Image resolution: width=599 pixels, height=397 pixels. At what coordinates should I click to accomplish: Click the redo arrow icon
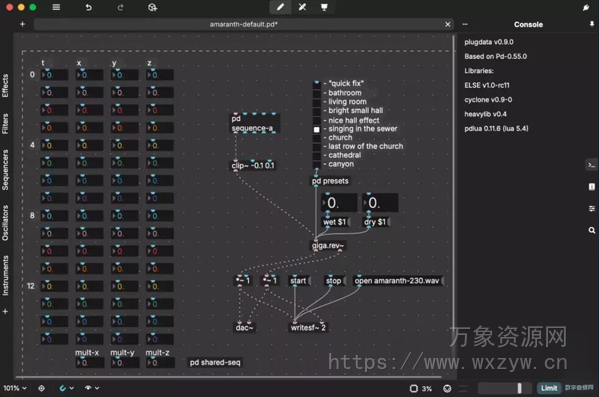[x=120, y=7]
